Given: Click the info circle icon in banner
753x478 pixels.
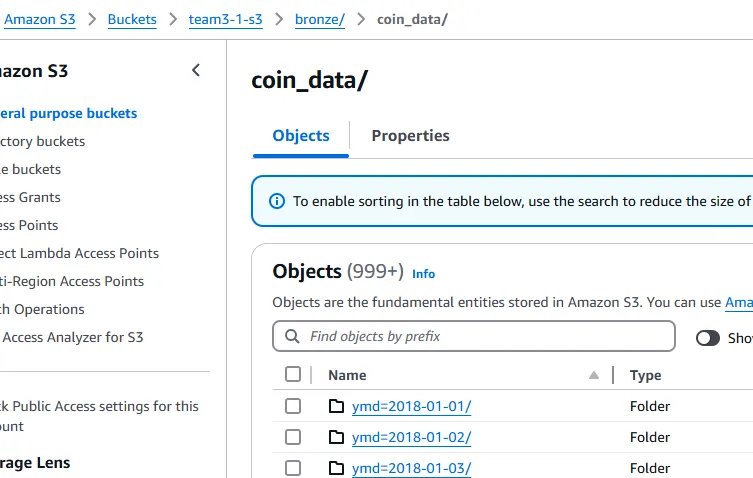Looking at the screenshot, I should [277, 201].
